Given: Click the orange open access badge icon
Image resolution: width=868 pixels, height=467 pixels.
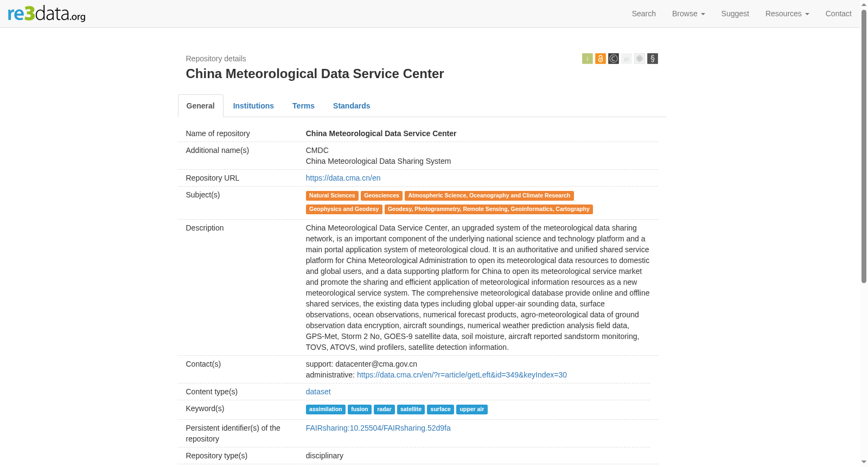Looking at the screenshot, I should click(x=600, y=59).
